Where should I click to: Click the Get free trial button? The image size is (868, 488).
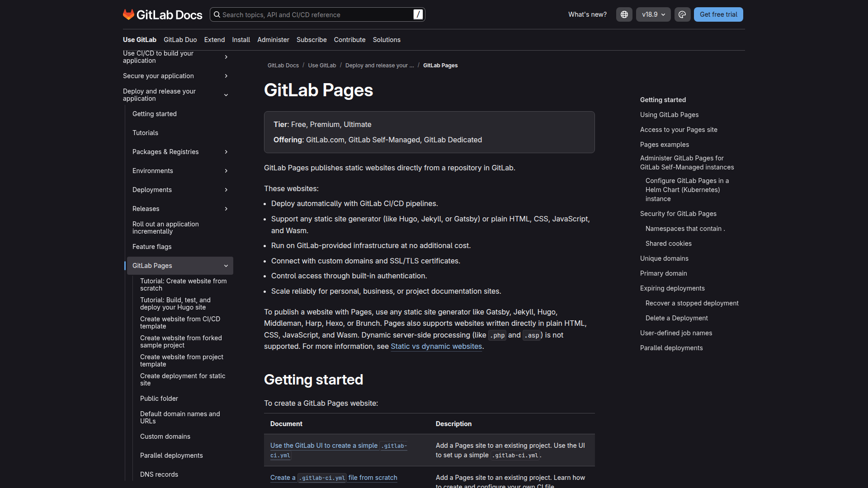tap(718, 14)
